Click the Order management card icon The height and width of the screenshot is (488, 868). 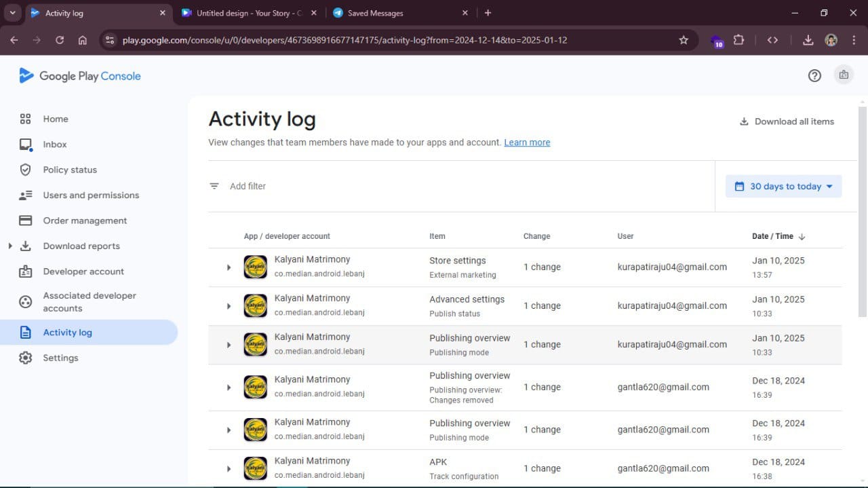(x=26, y=221)
